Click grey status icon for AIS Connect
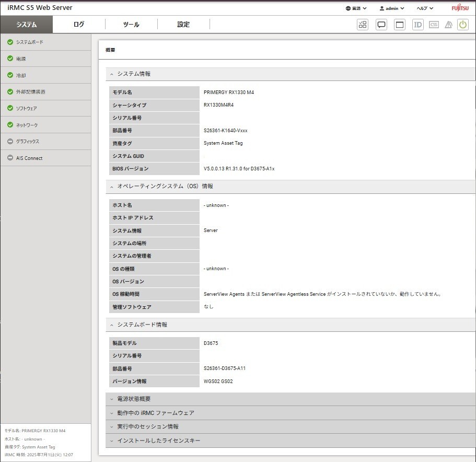The width and height of the screenshot is (476, 462). tap(10, 158)
